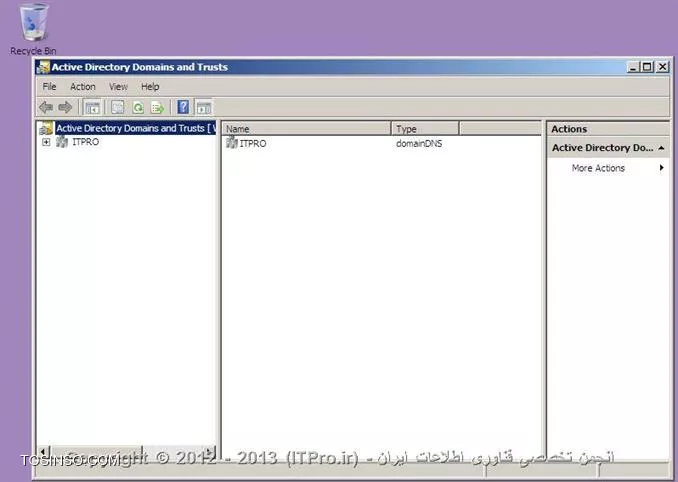Click the Export List toolbar icon
678x482 pixels.
pos(157,107)
